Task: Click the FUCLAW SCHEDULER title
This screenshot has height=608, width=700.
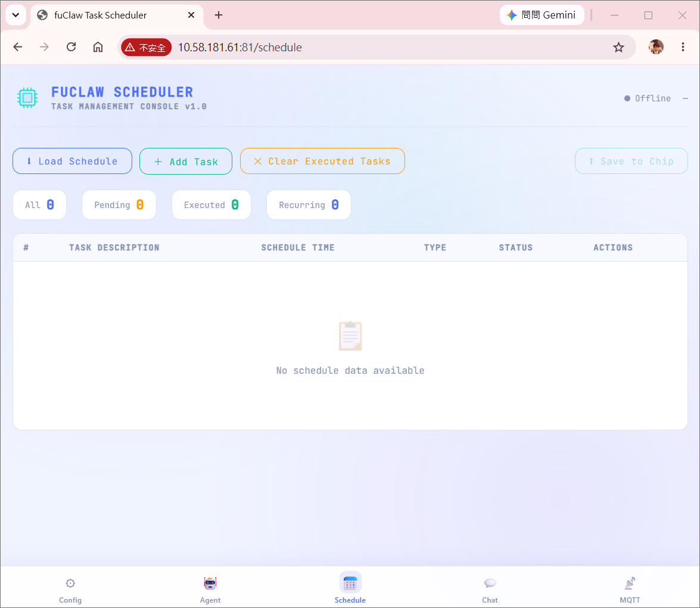Action: point(122,92)
